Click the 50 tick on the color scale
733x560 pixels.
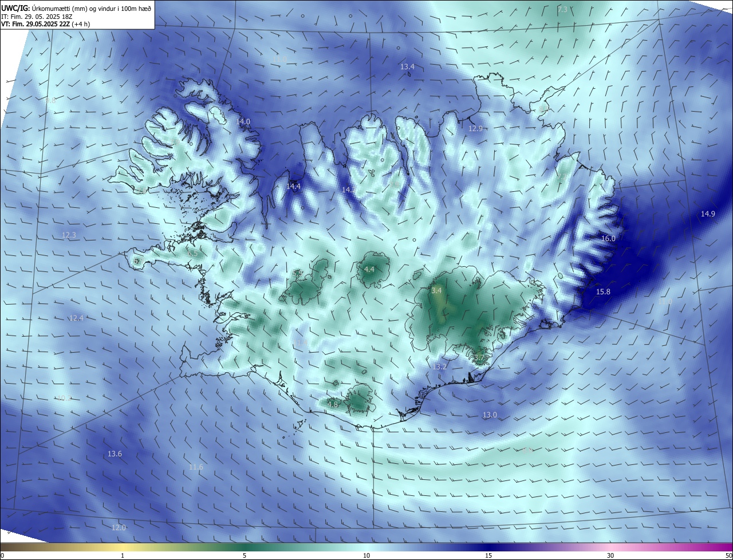pyautogui.click(x=728, y=555)
